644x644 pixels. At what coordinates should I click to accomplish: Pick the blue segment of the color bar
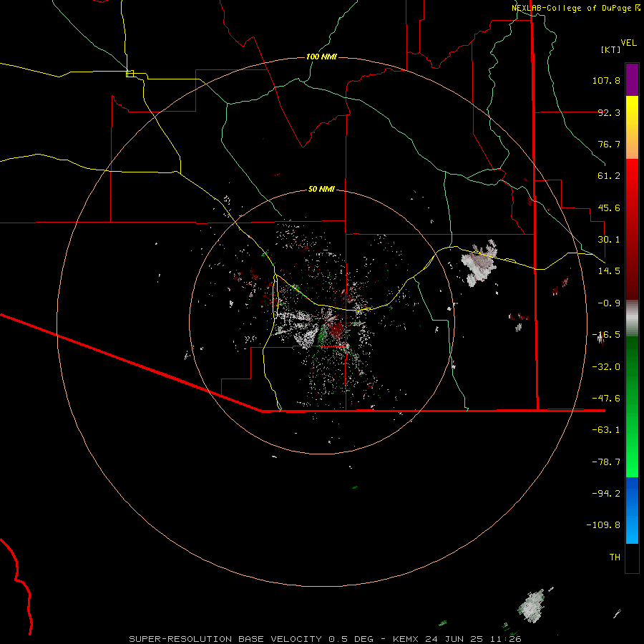tap(632, 510)
